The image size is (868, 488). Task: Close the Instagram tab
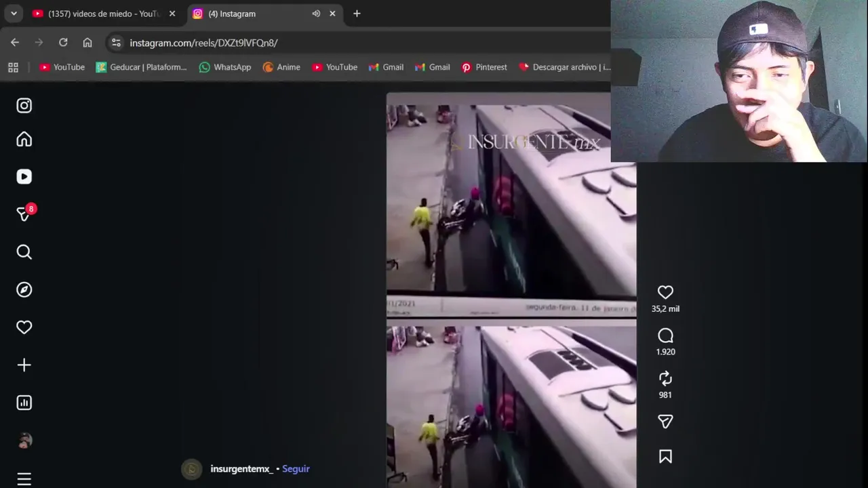pyautogui.click(x=332, y=14)
